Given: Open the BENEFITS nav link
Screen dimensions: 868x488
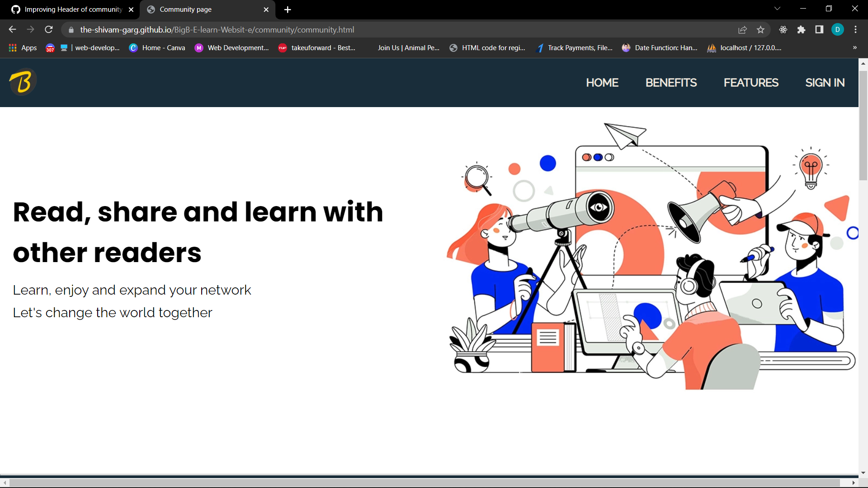Looking at the screenshot, I should click(671, 83).
